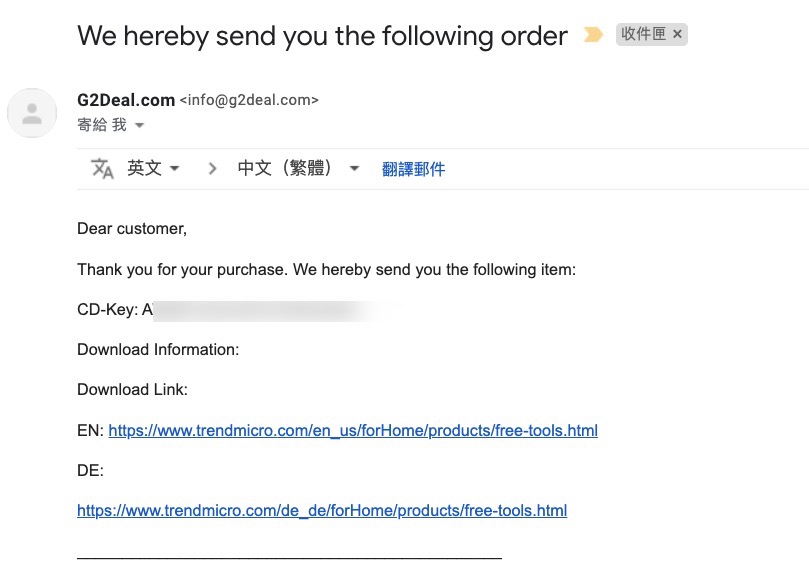Open the sender's profile avatar

click(32, 112)
